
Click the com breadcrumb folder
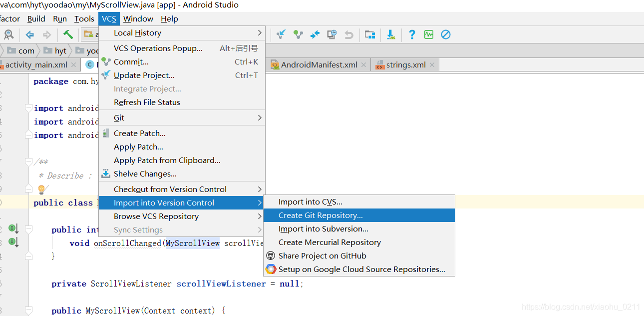point(21,50)
